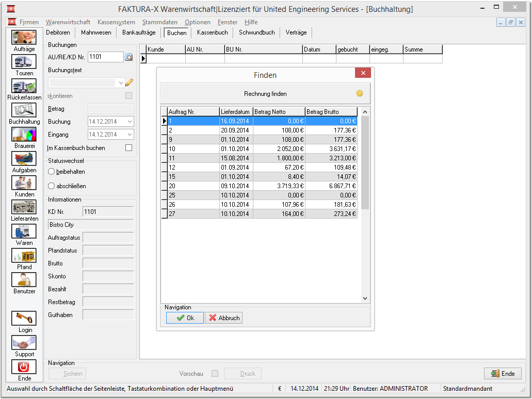This screenshot has width=532, height=399.
Task: Click the scroll-down arrow in Finden list
Action: coord(365,298)
